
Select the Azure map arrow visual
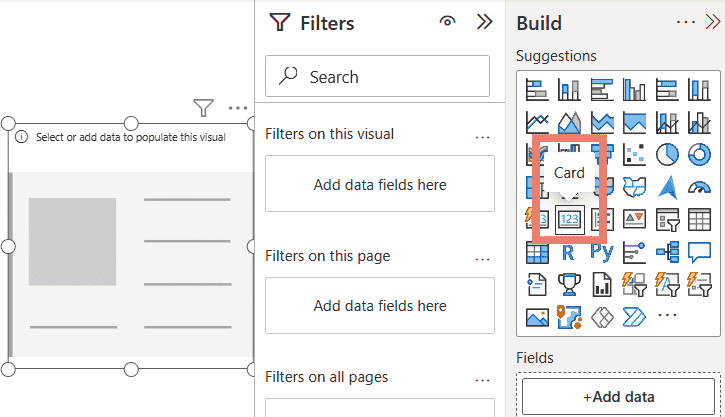click(x=667, y=187)
